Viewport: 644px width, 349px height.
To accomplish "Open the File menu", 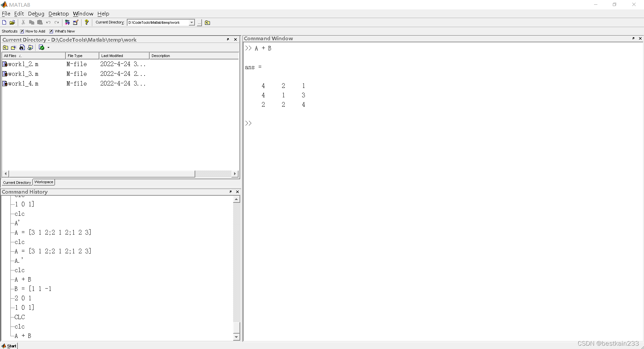I will [6, 13].
